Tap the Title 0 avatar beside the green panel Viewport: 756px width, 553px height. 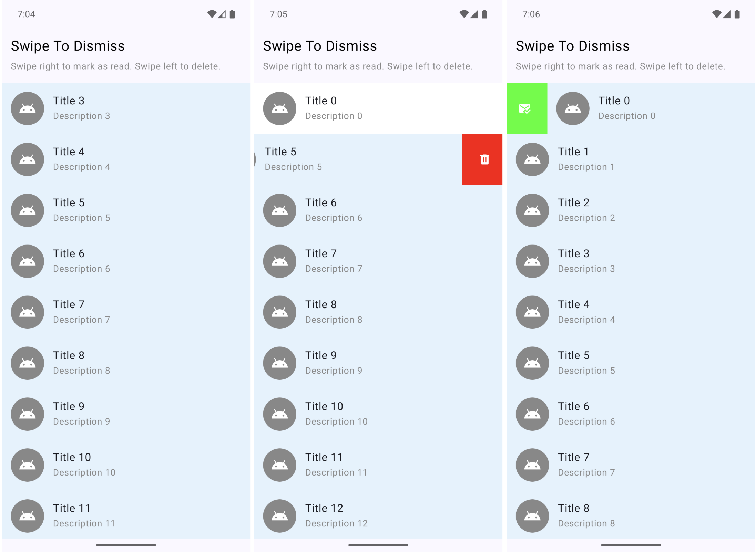point(573,108)
